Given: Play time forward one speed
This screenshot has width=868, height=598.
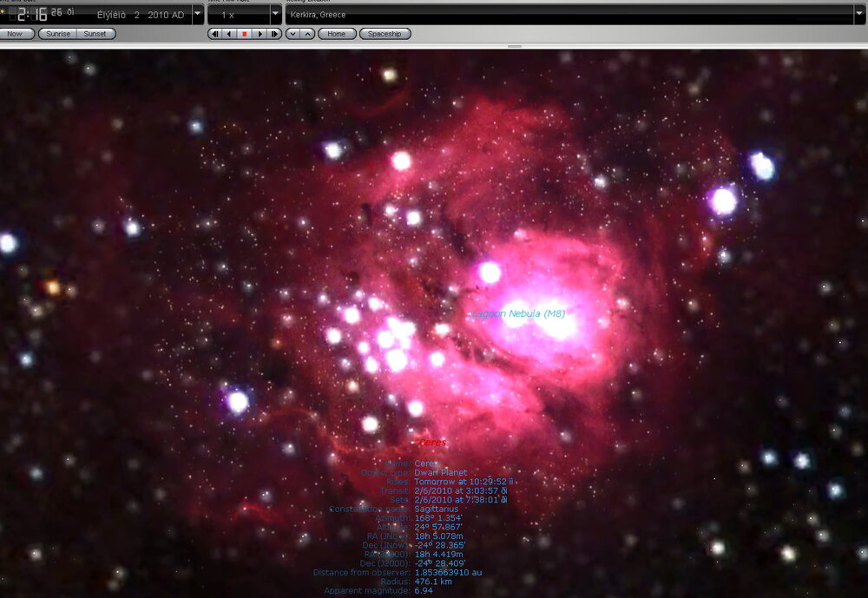Looking at the screenshot, I should 260,34.
